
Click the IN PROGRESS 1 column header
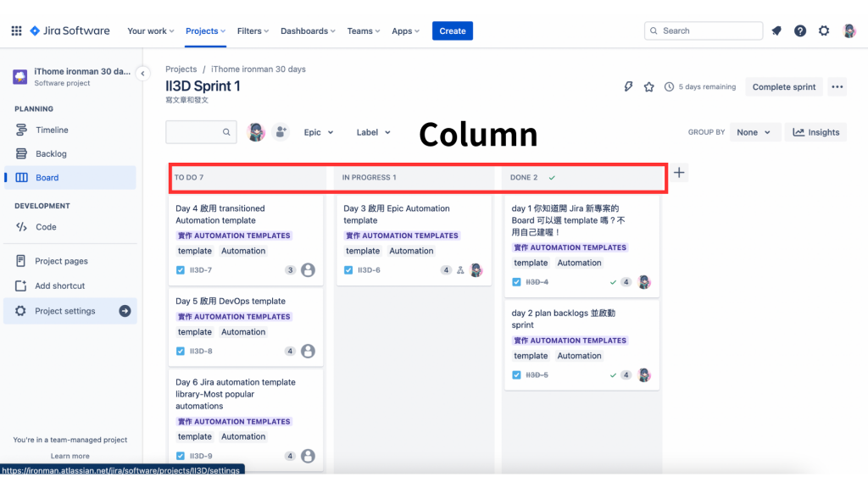coord(370,178)
